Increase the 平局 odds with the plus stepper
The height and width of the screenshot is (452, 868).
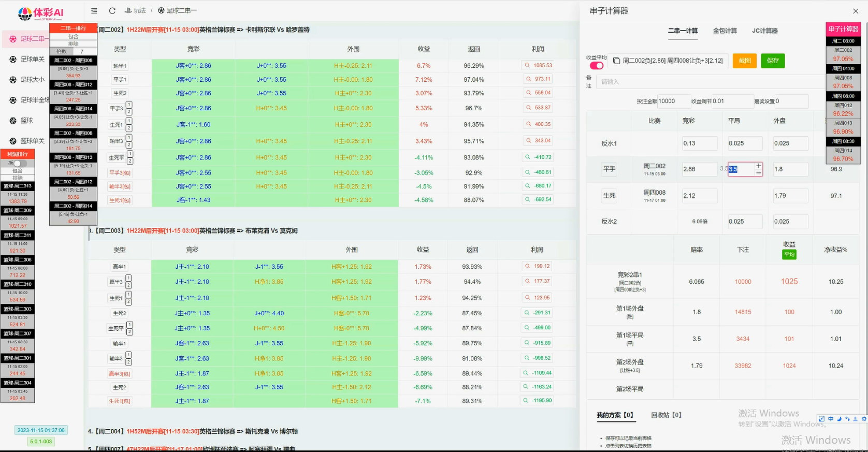click(759, 166)
